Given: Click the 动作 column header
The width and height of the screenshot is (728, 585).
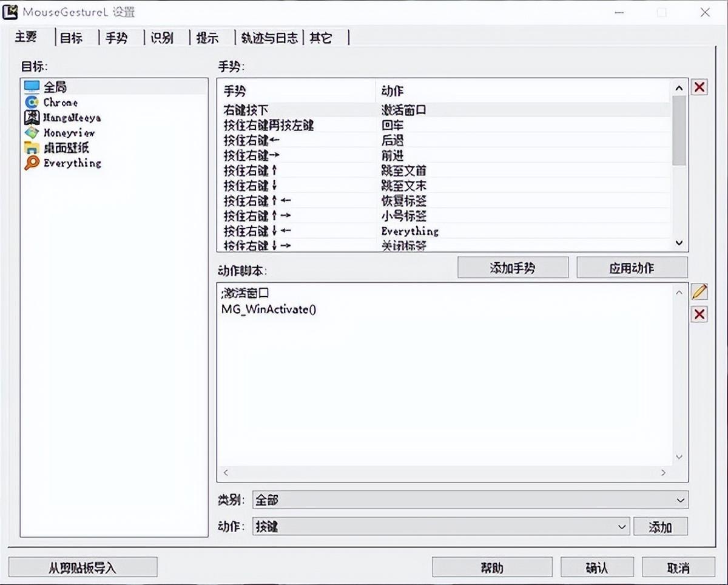Looking at the screenshot, I should (524, 91).
